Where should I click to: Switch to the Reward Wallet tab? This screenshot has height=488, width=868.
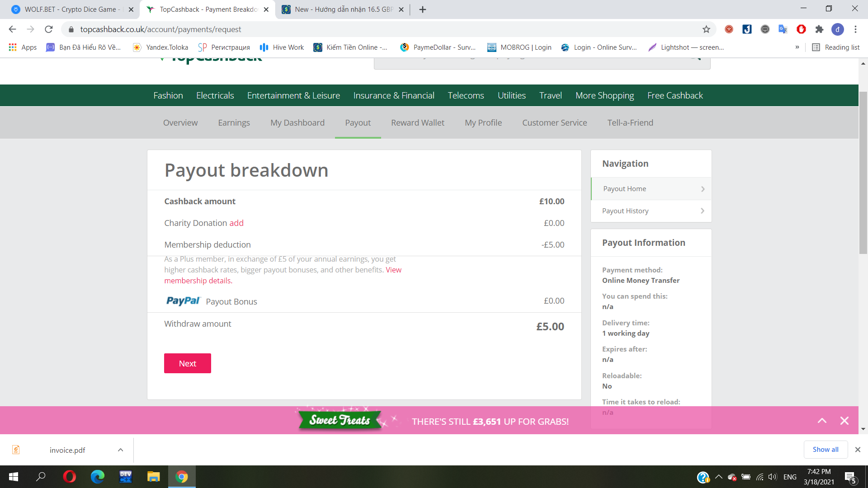[417, 122]
